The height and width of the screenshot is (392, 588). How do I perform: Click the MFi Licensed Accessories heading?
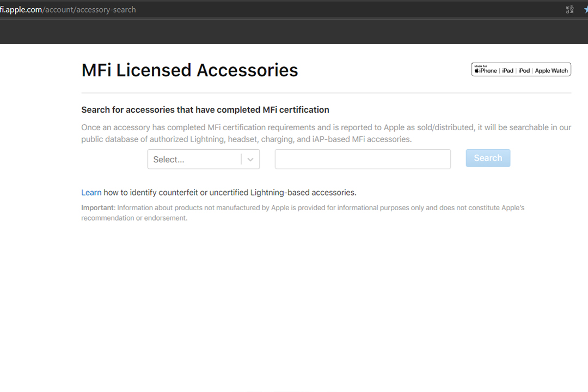click(x=189, y=70)
